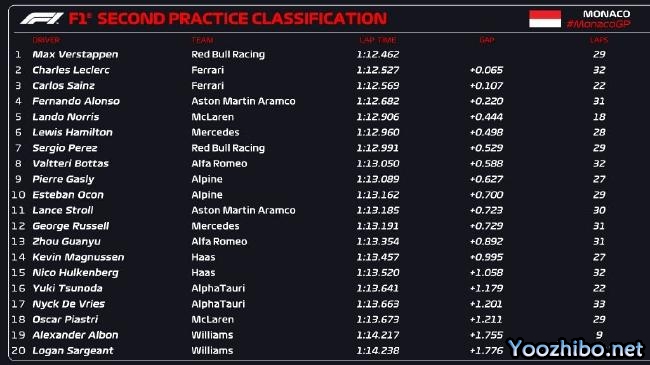
Task: Select Lando Norris lap time 1:12.906
Action: pyautogui.click(x=378, y=117)
